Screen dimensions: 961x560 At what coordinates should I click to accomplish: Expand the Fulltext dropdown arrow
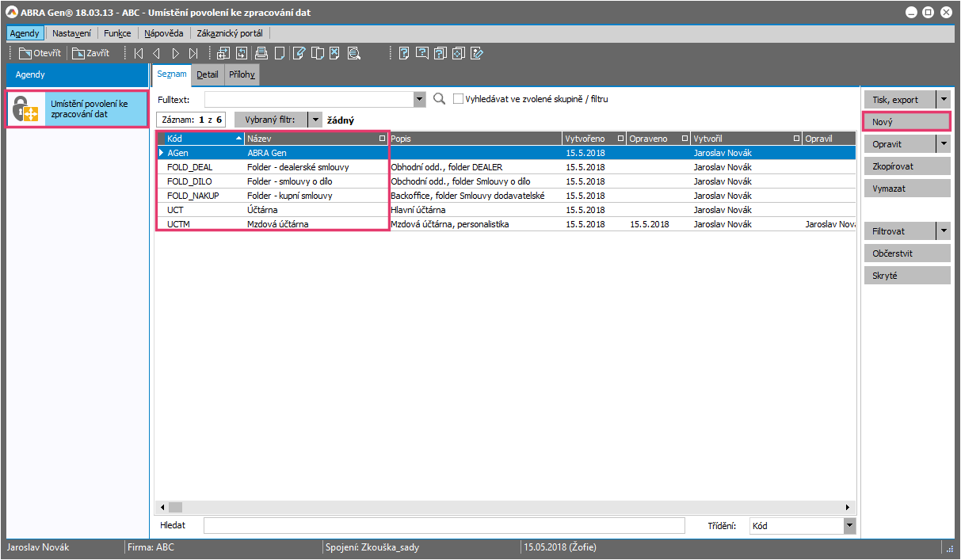tap(420, 100)
